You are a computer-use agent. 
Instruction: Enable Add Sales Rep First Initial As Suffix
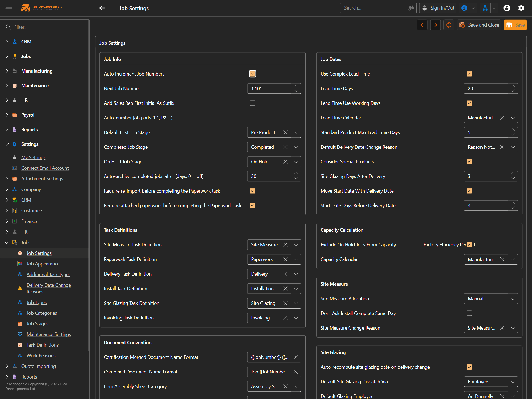(x=252, y=103)
